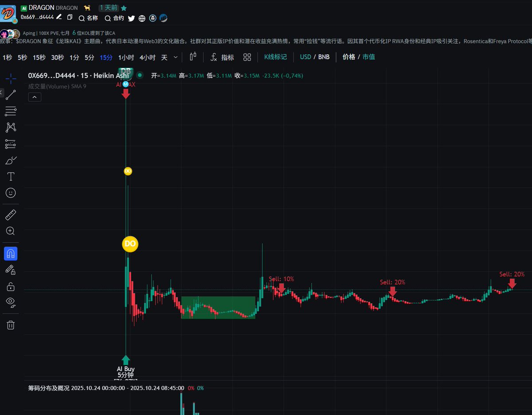
Task: Toggle K线标记 candle markers
Action: (x=275, y=57)
